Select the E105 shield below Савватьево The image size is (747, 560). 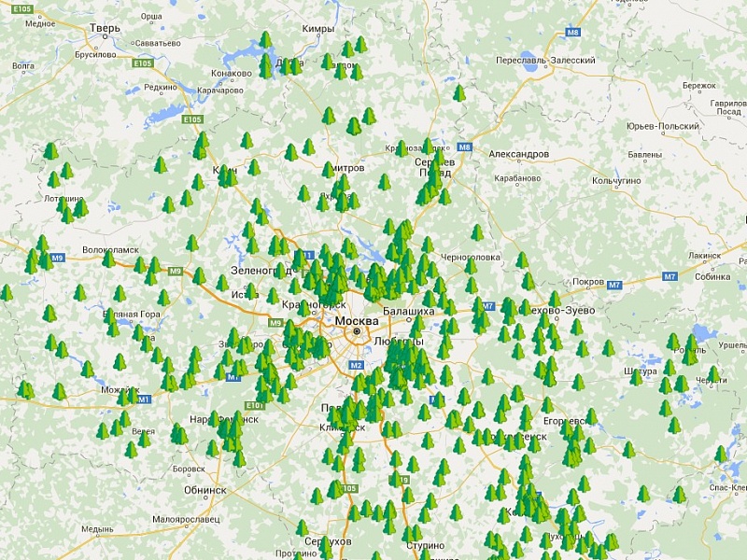coord(143,63)
